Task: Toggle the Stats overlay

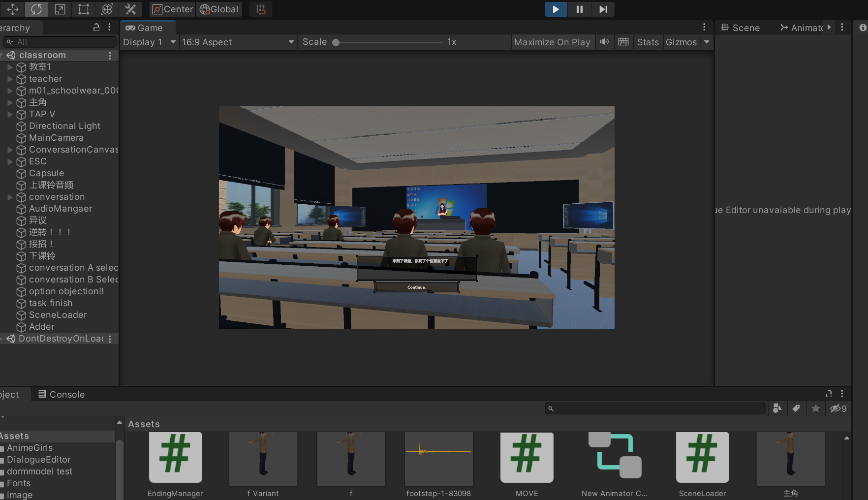Action: [x=648, y=42]
